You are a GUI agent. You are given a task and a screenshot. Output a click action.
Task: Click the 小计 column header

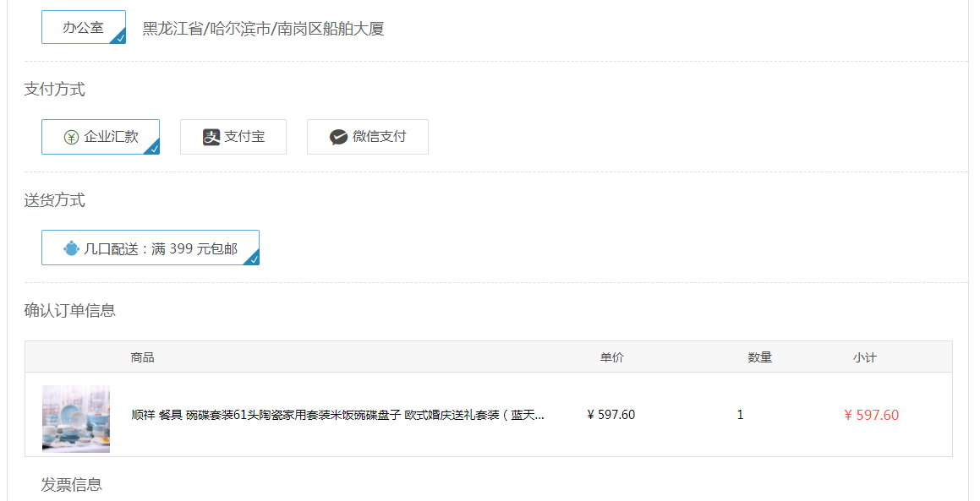coord(865,357)
